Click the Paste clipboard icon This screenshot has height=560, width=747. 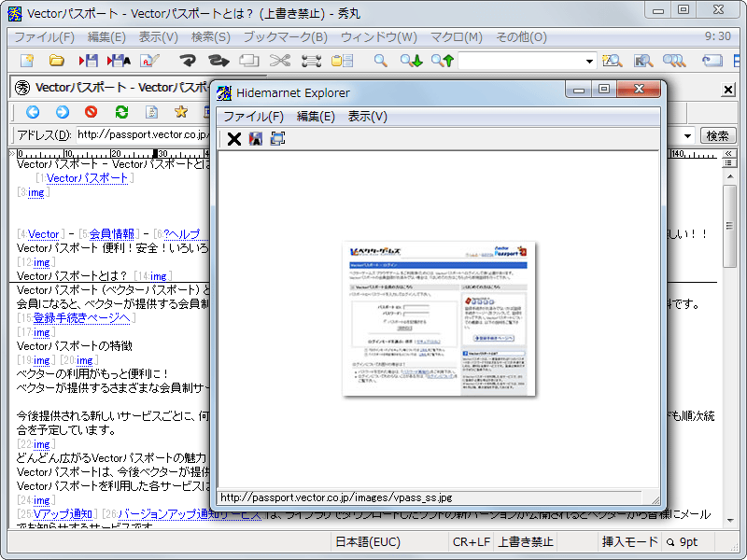point(342,61)
